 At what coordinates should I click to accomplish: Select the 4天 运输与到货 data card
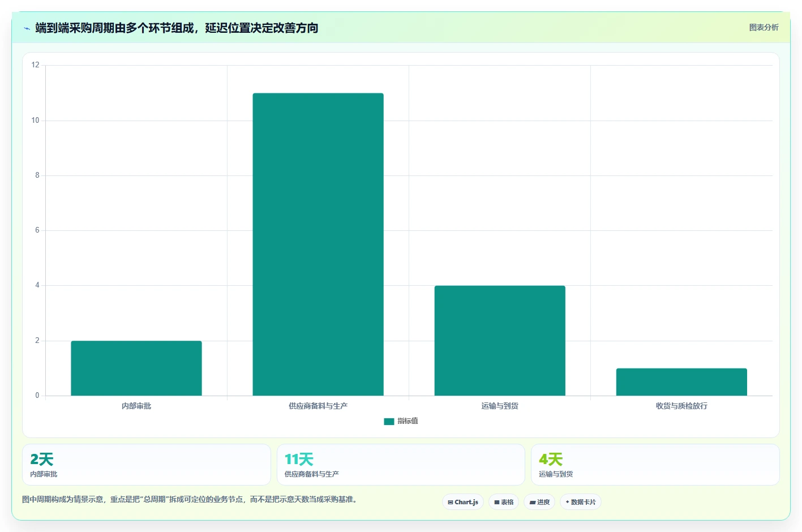[x=655, y=465]
